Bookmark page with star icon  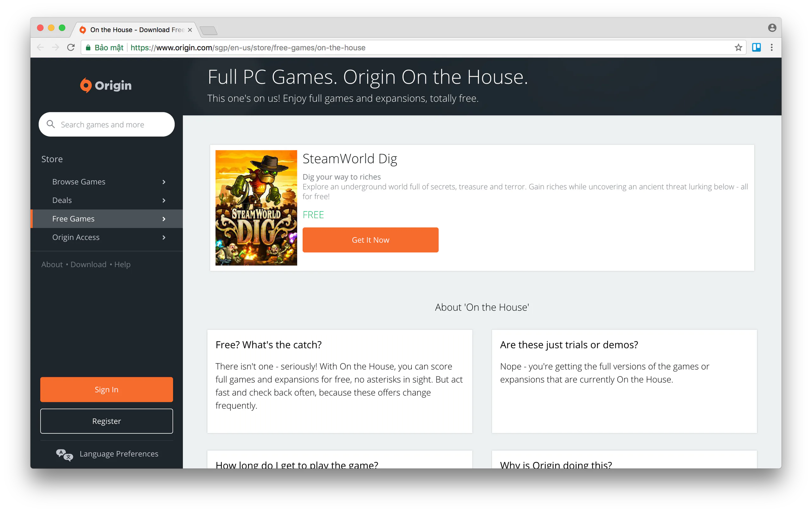click(x=738, y=48)
